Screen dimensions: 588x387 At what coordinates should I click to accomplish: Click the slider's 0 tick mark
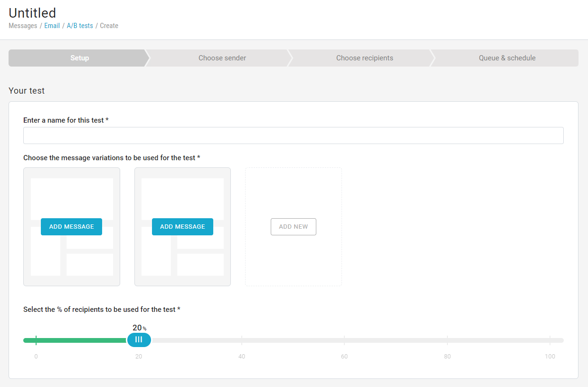coord(36,340)
